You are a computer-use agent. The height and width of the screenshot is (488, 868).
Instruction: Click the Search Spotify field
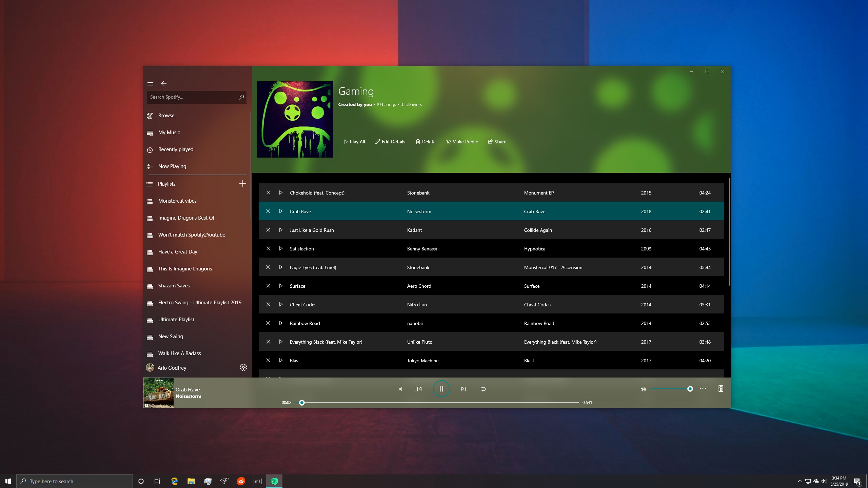click(192, 97)
